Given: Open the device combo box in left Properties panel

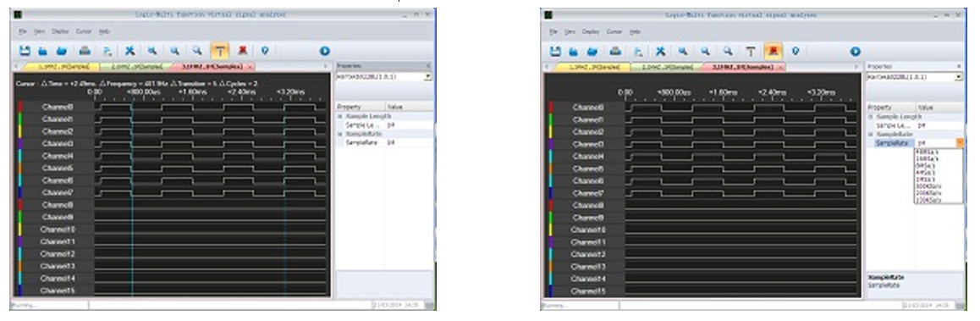Looking at the screenshot, I should (x=383, y=76).
